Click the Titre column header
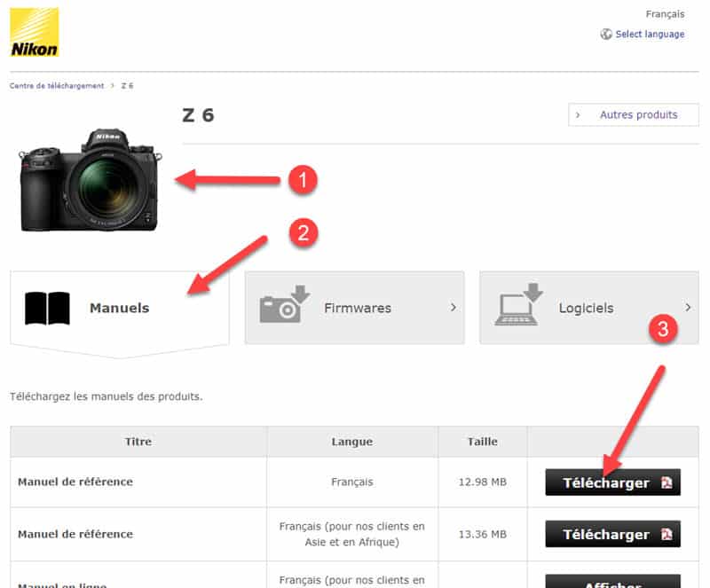710x588 pixels. pyautogui.click(x=138, y=442)
